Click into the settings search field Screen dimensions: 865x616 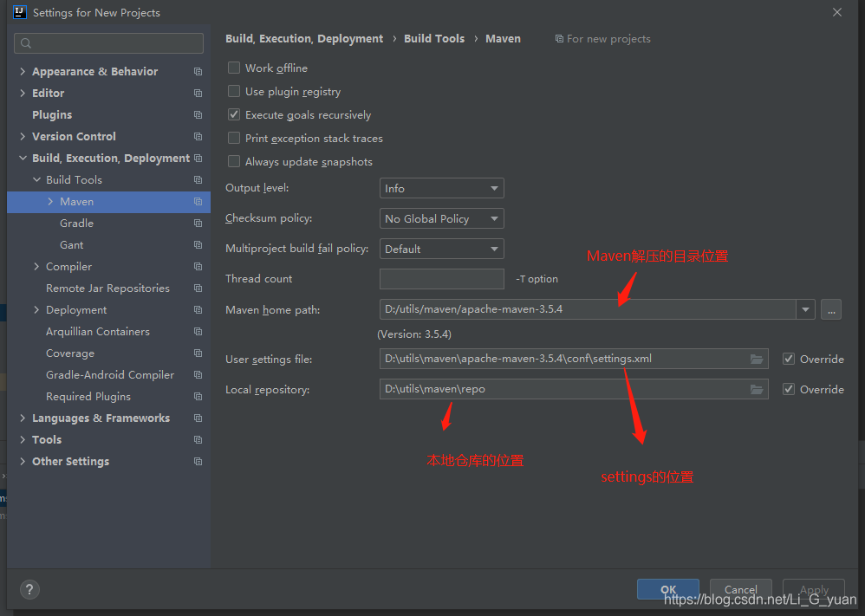click(108, 43)
